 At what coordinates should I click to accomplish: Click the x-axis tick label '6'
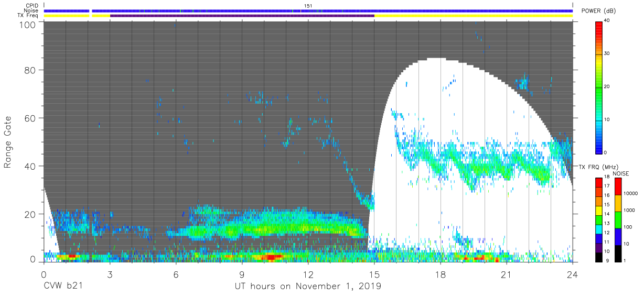coord(176,274)
